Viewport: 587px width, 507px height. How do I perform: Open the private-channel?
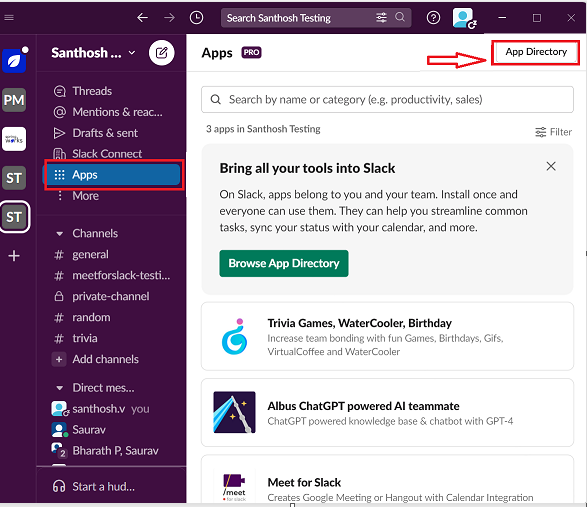pyautogui.click(x=101, y=297)
